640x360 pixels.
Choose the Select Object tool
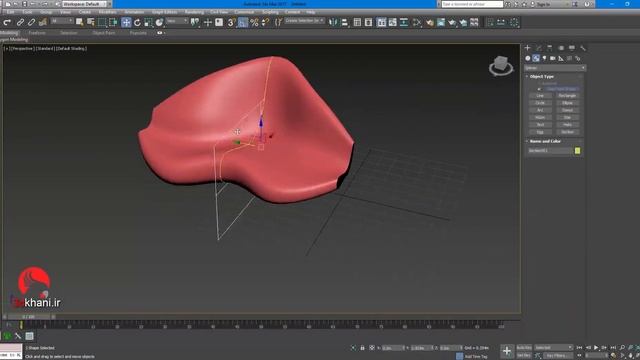(79, 22)
